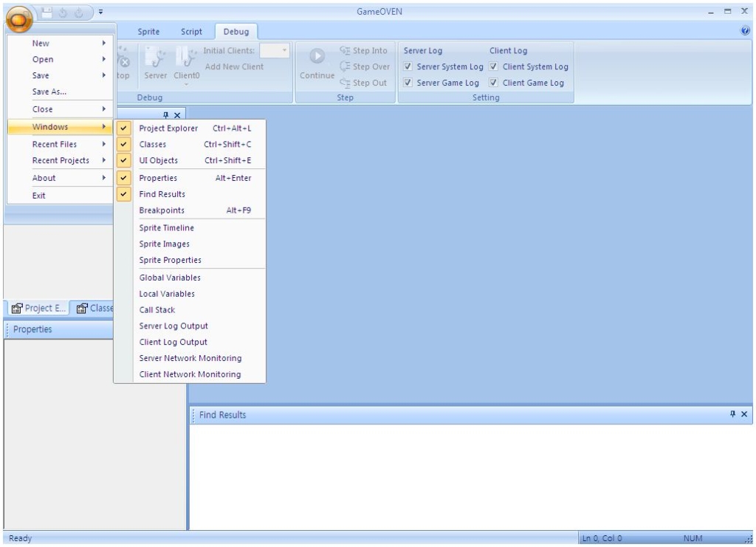Expand the New submenu
The image size is (756, 547).
[x=61, y=44]
